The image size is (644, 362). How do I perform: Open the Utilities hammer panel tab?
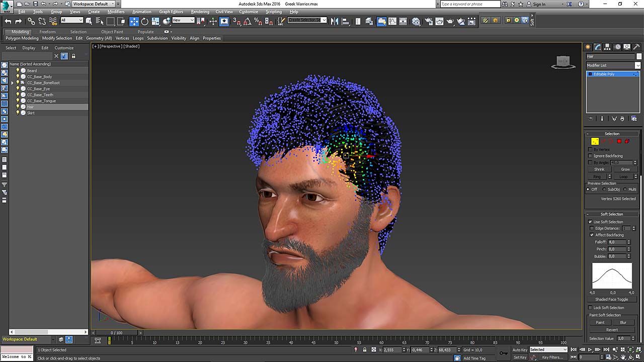(636, 47)
